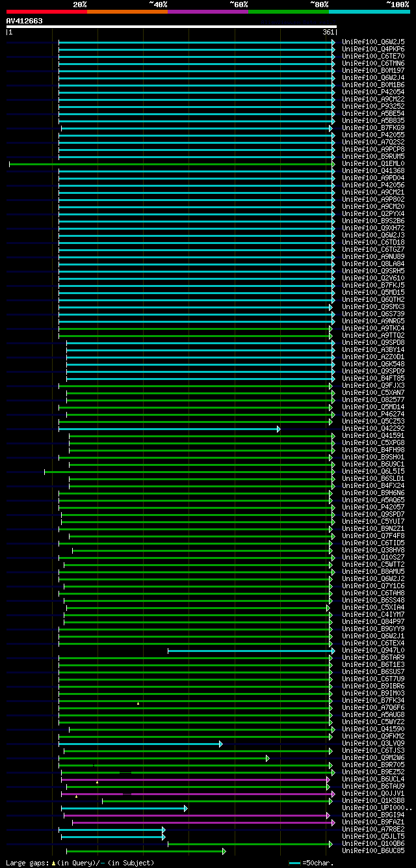Click the purple ~60% identity legend bar
416x868 pixels.
(x=207, y=11)
